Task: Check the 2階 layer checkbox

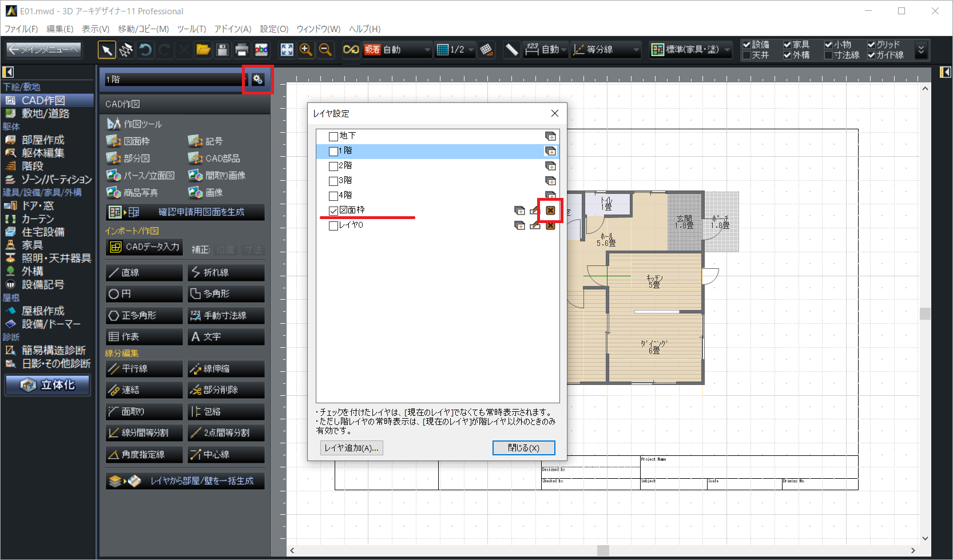Action: pos(333,166)
